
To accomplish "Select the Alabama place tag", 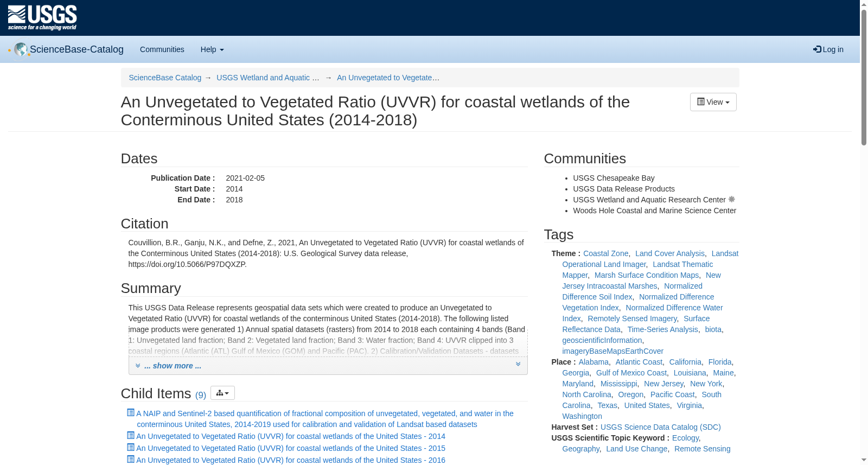I will tap(593, 362).
